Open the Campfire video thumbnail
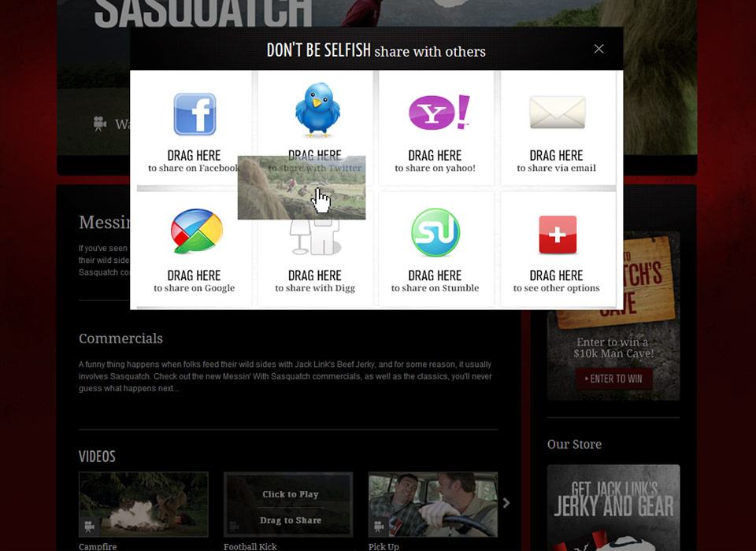The image size is (756, 551). (x=143, y=505)
